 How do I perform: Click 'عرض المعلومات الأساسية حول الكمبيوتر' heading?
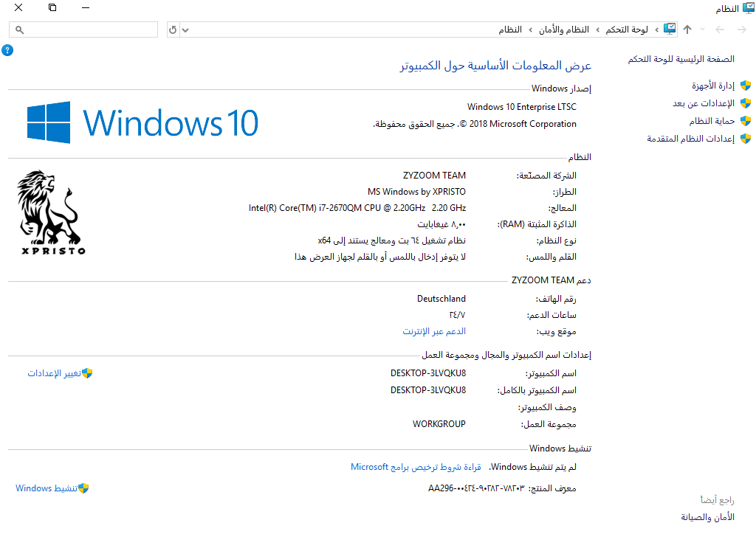(x=495, y=66)
